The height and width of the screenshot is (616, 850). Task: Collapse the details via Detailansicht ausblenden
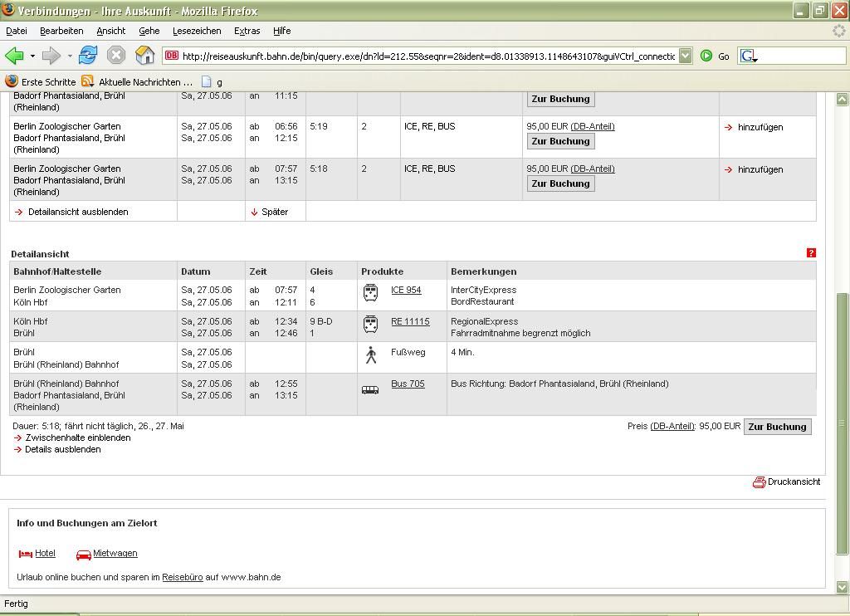pyautogui.click(x=77, y=212)
